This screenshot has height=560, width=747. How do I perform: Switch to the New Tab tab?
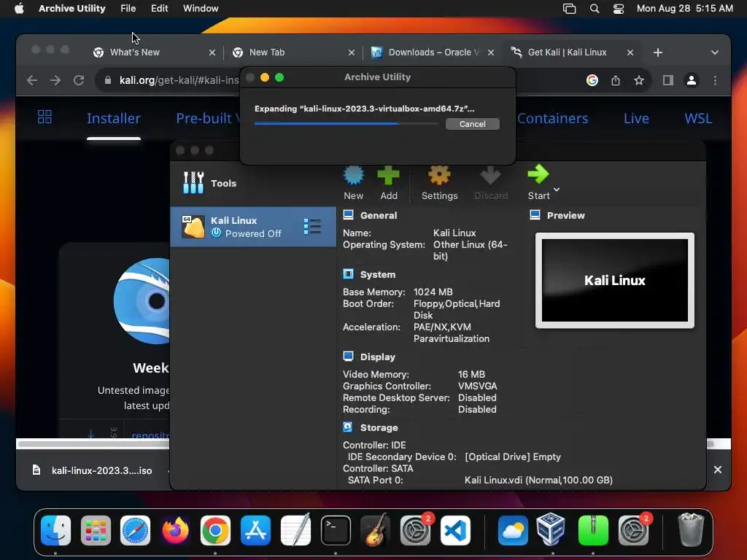[x=267, y=52]
